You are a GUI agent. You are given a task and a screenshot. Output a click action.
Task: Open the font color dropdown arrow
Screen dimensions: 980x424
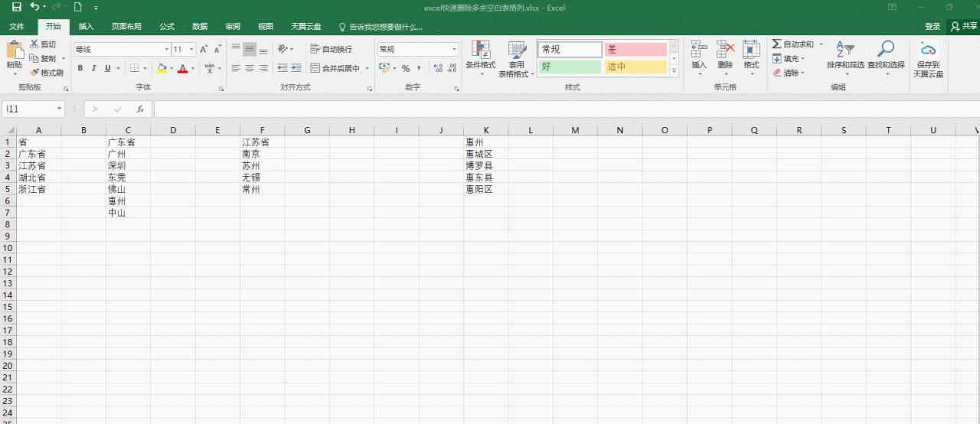(x=191, y=68)
